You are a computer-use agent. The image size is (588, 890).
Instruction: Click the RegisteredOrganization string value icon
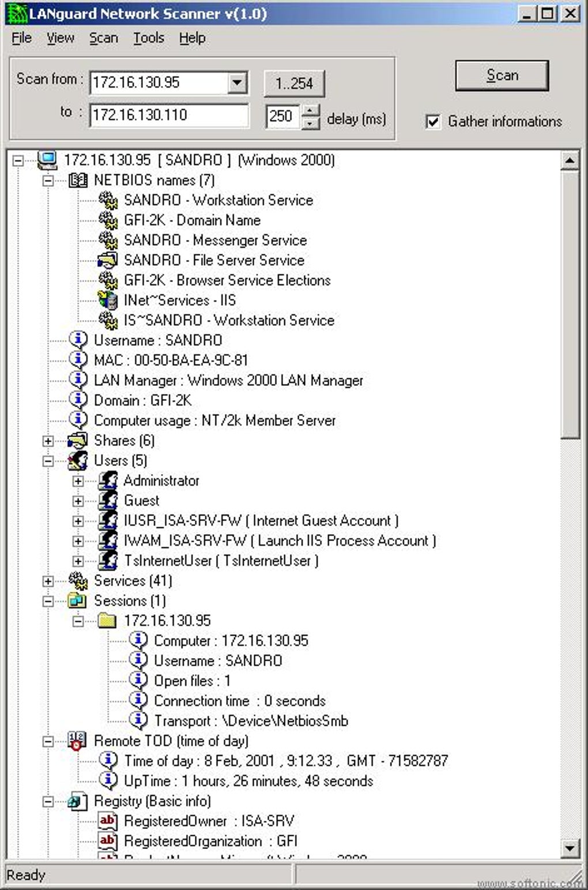pos(108,841)
